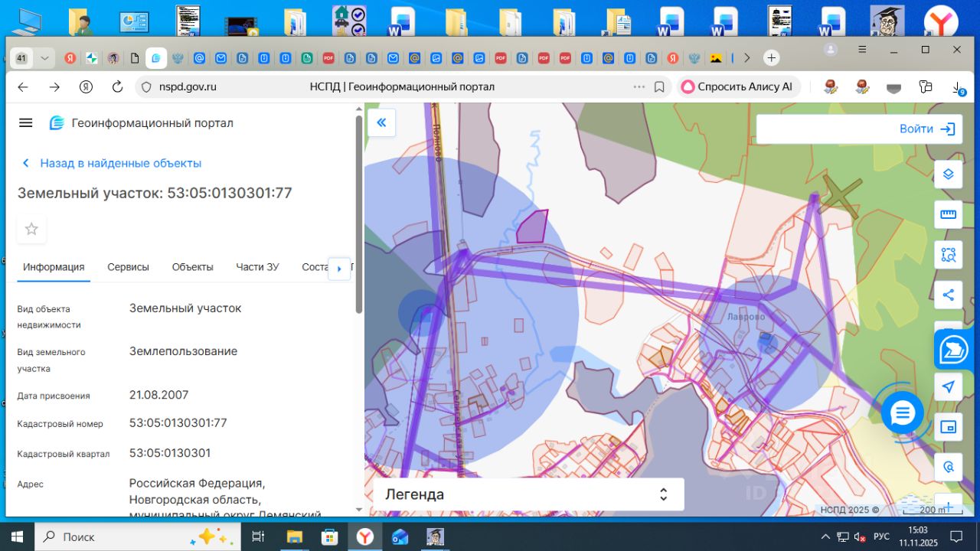
Task: Open the map layers panel
Action: click(x=948, y=174)
